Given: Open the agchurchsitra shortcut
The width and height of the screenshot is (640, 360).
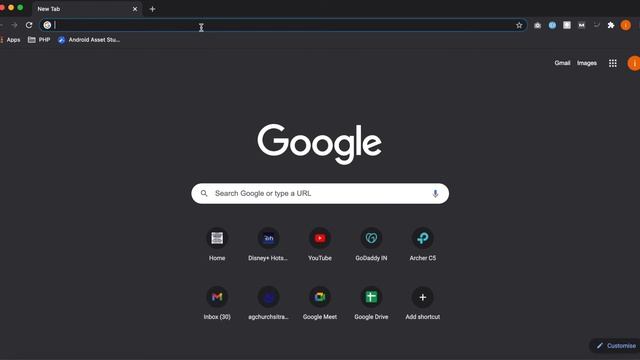Looking at the screenshot, I should click(x=268, y=303).
